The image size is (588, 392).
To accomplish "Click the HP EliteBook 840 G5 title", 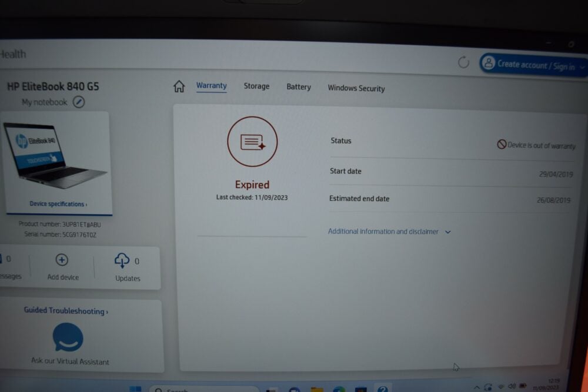I will (53, 86).
